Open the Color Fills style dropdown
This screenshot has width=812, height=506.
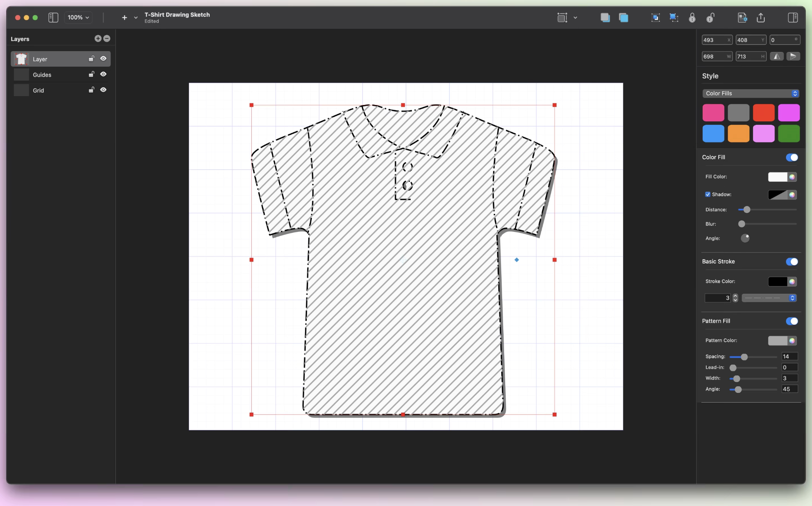pyautogui.click(x=750, y=93)
